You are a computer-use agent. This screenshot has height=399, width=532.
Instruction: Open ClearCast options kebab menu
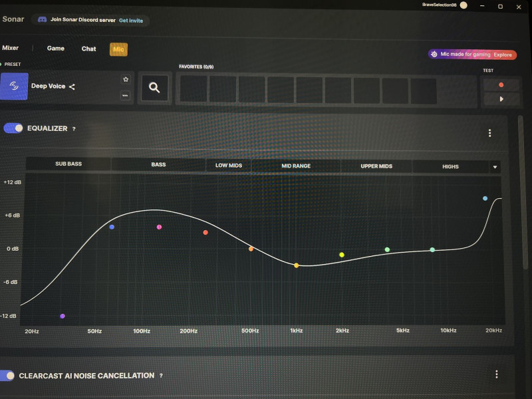(x=496, y=374)
